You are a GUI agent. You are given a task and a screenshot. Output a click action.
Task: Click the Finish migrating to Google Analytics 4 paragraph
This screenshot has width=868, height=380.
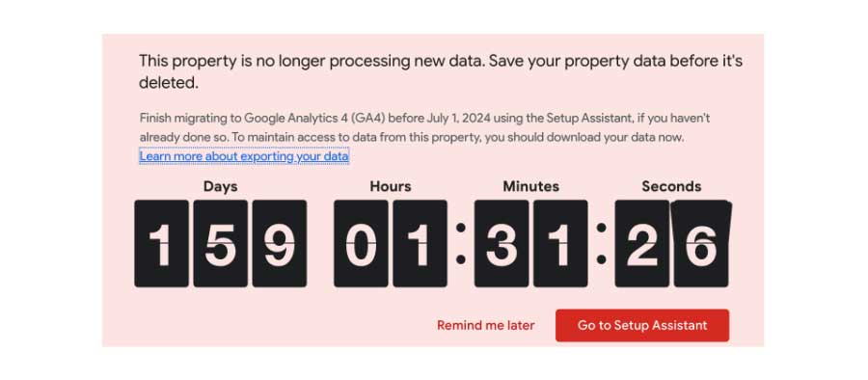(x=424, y=128)
